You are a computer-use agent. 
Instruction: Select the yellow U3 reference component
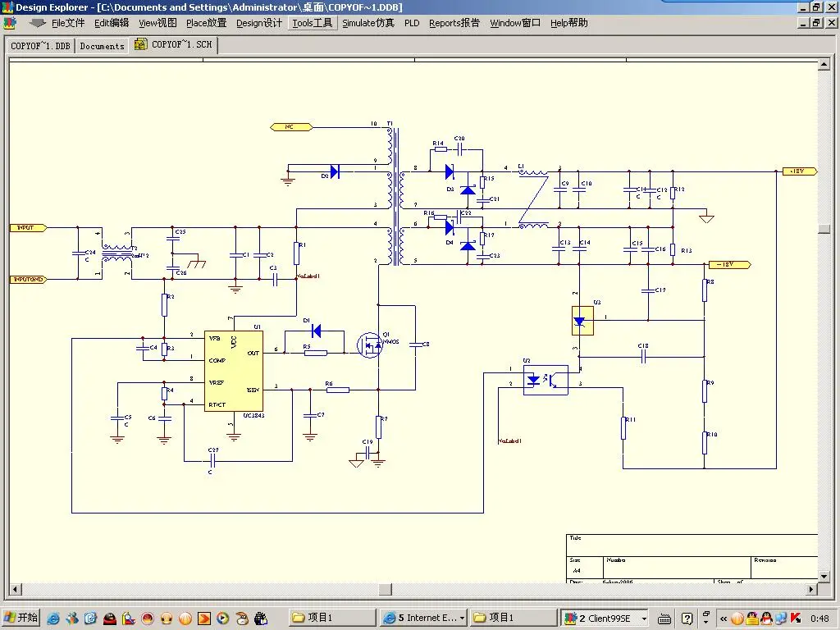tap(582, 321)
